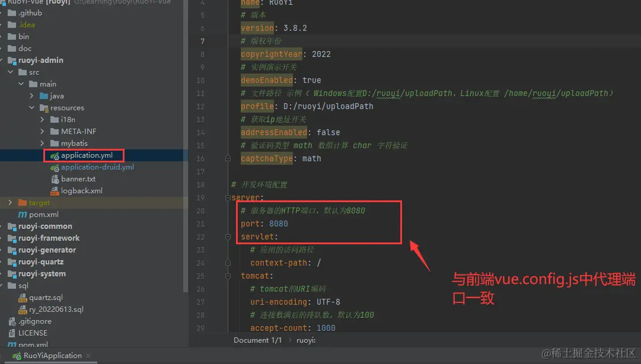Click Document 1/1 breadcrumb
The image size is (641, 364).
point(257,340)
